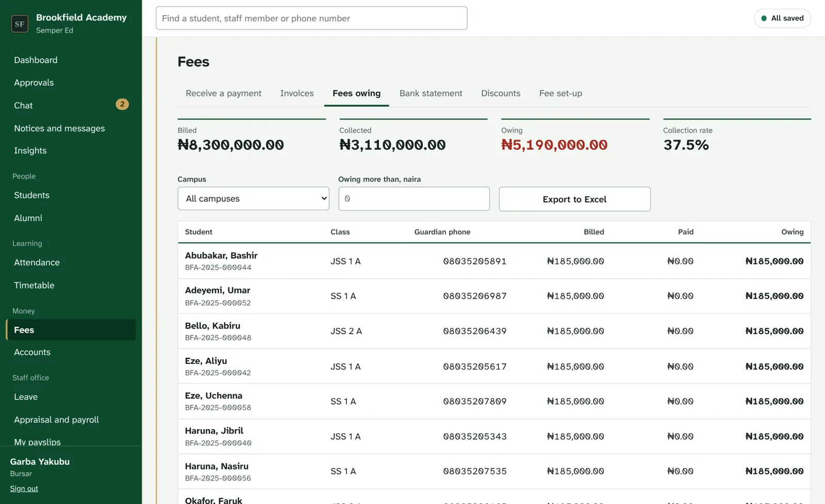Click guardian phone 08035206987
This screenshot has height=504, width=825.
[475, 296]
